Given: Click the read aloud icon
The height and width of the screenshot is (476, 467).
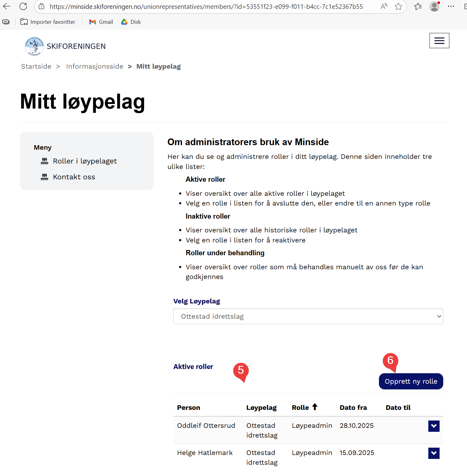Looking at the screenshot, I should pyautogui.click(x=384, y=6).
